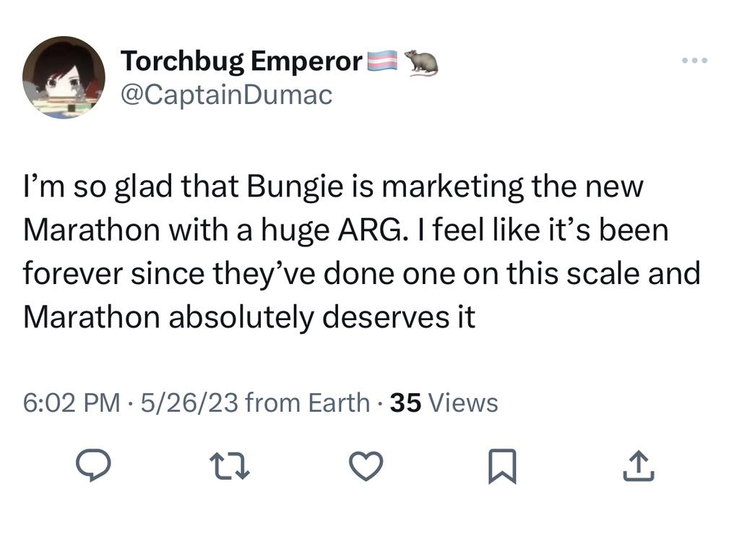Open the three-dot more options menu
Image resolution: width=734 pixels, height=560 pixels.
(x=696, y=61)
